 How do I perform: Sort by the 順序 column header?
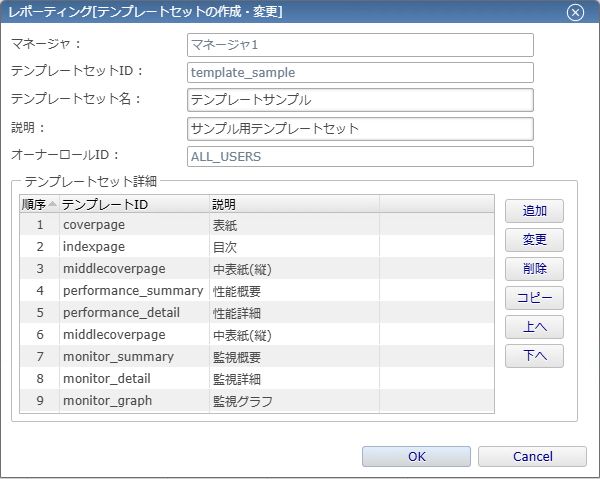pyautogui.click(x=39, y=204)
